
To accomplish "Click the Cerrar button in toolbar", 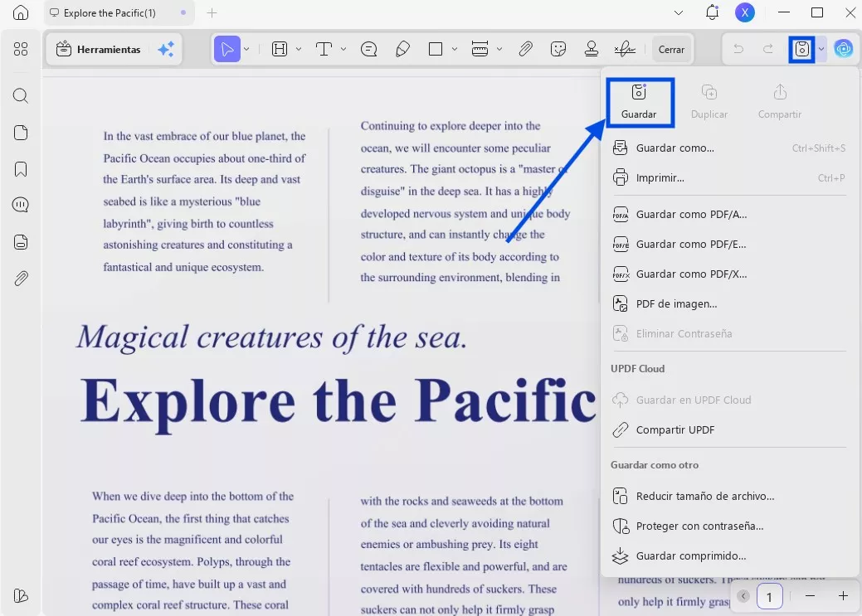I will tap(671, 50).
